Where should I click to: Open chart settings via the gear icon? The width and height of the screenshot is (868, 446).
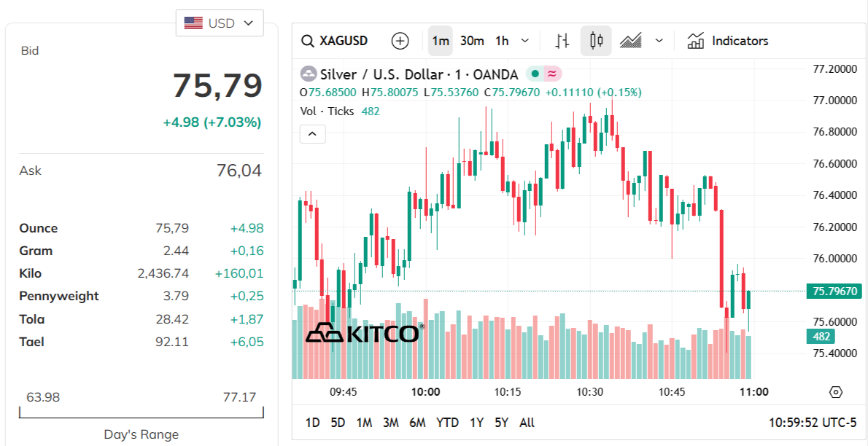click(836, 392)
